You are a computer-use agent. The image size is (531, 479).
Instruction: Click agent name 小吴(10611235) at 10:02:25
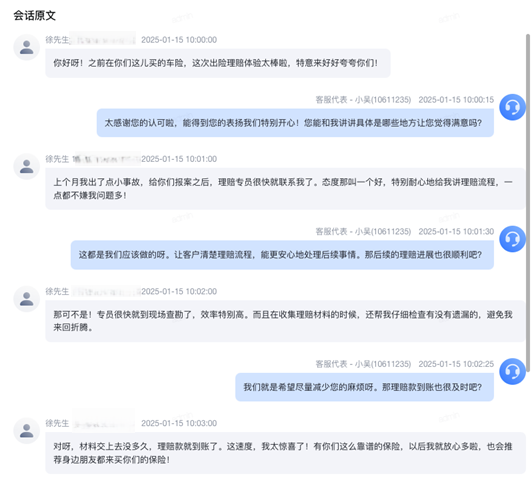383,364
